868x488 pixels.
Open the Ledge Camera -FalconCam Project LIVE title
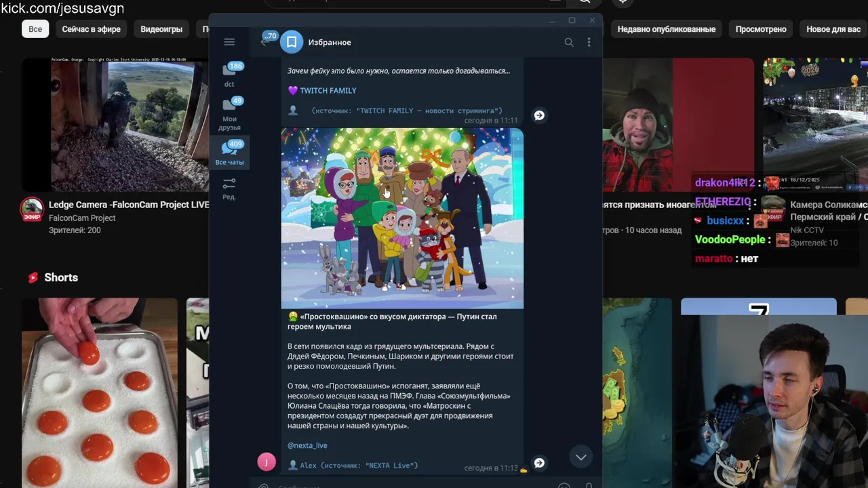coord(129,205)
